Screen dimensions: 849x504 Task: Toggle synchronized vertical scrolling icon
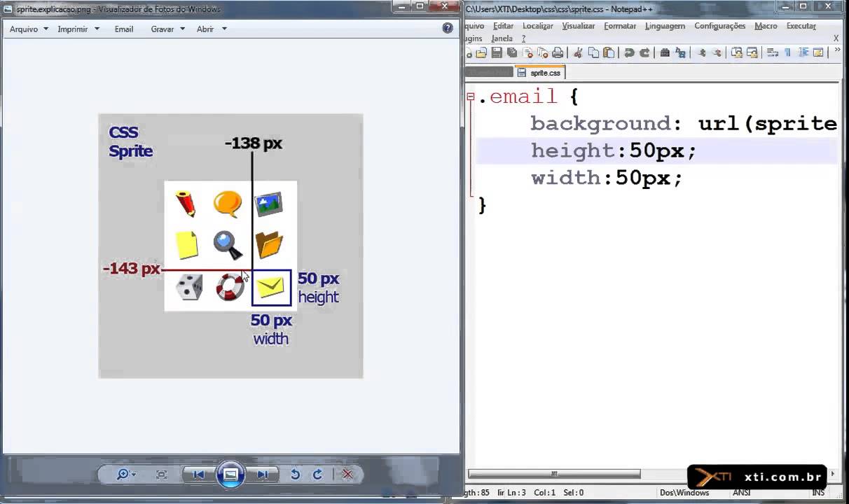click(737, 52)
